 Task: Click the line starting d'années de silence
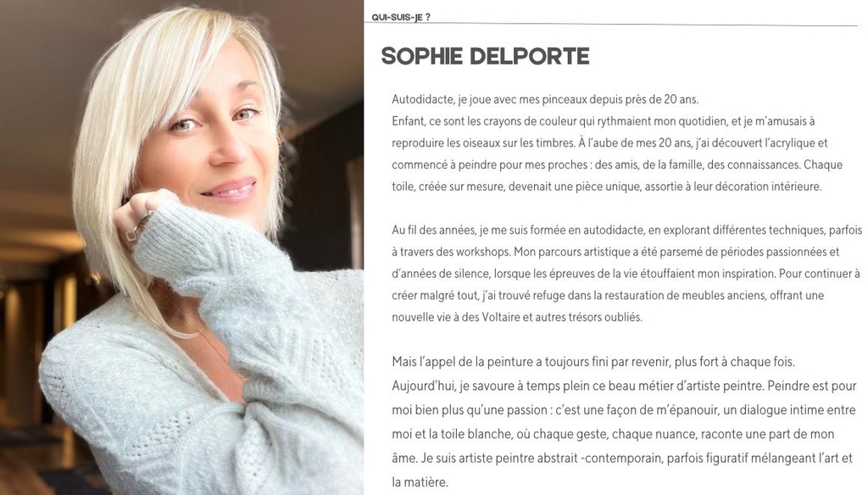[x=626, y=274]
